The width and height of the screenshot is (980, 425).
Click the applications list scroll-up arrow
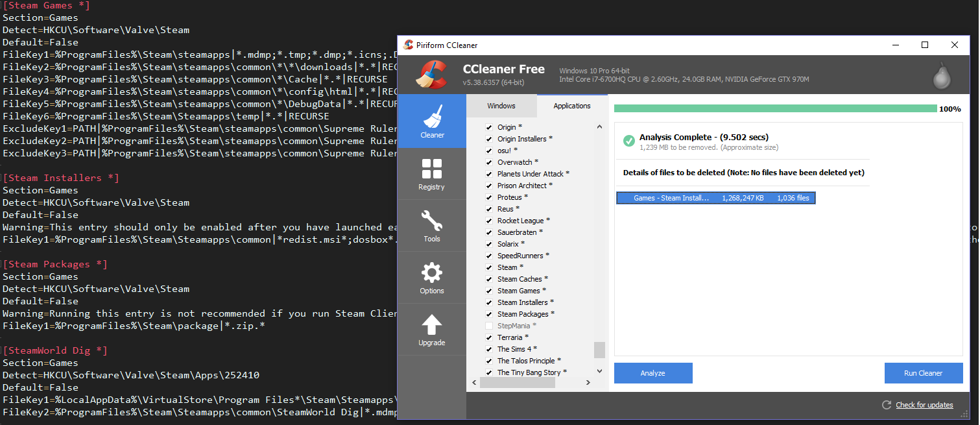599,127
